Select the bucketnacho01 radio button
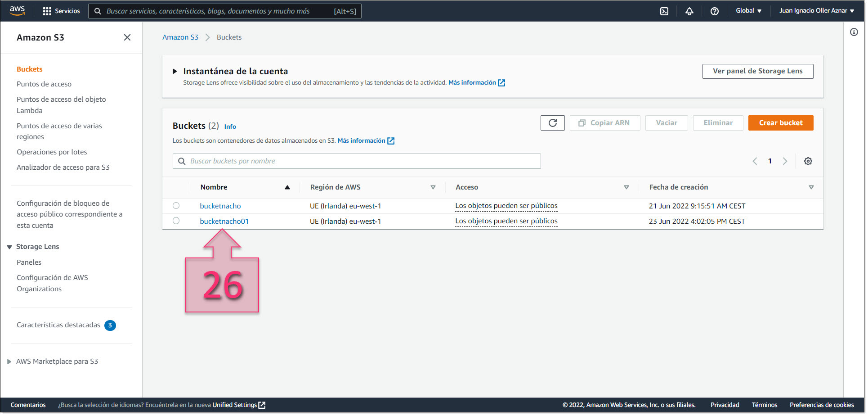868x416 pixels. point(176,221)
